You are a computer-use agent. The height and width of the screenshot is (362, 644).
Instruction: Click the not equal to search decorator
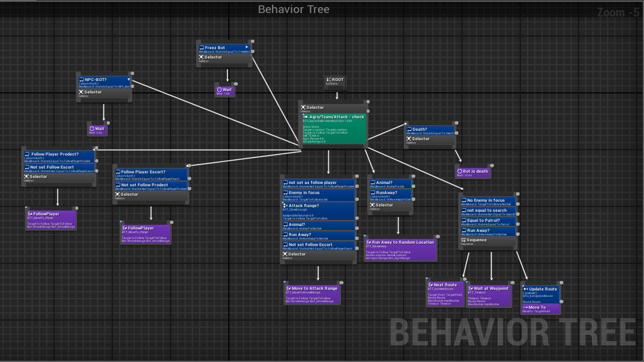[488, 212]
